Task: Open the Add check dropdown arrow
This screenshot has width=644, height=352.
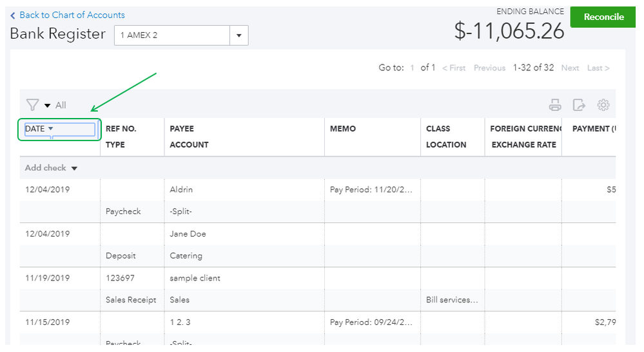Action: [74, 168]
